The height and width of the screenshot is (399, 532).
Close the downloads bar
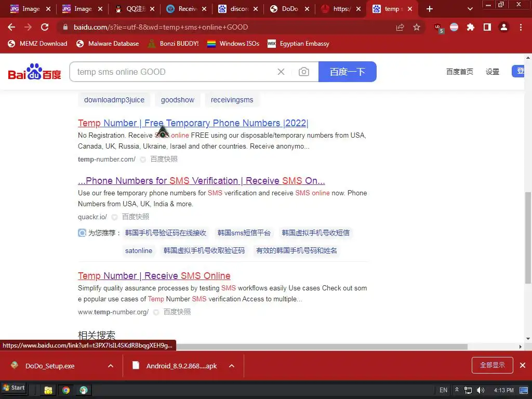[x=523, y=365]
